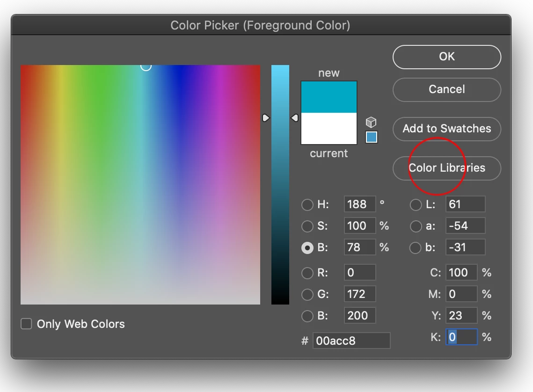This screenshot has height=392, width=533.
Task: Select the G green radio button
Action: point(307,295)
